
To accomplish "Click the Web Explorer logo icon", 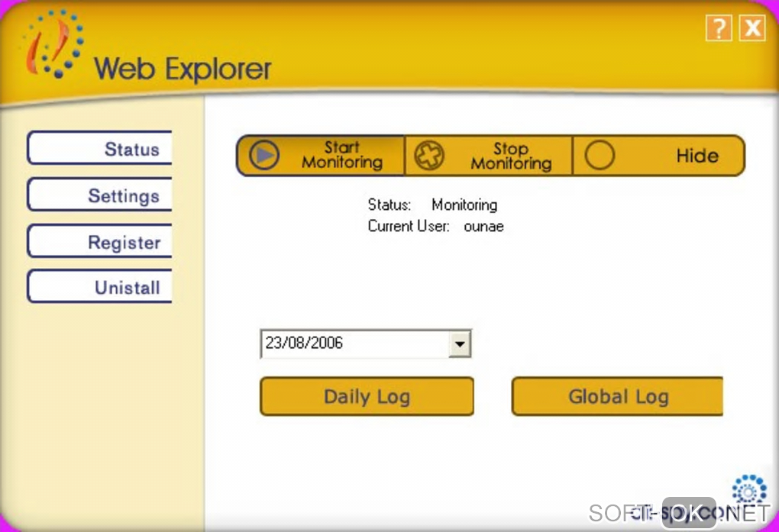I will (x=53, y=44).
